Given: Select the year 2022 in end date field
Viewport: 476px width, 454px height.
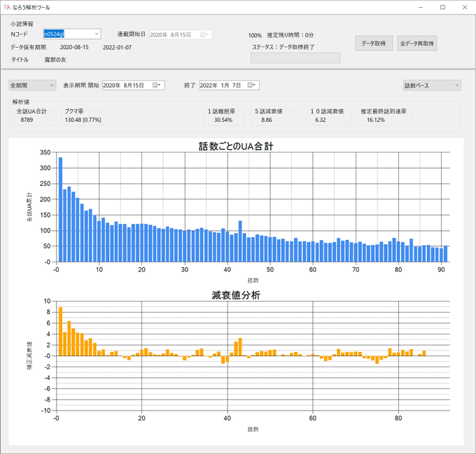Looking at the screenshot, I should [x=207, y=85].
